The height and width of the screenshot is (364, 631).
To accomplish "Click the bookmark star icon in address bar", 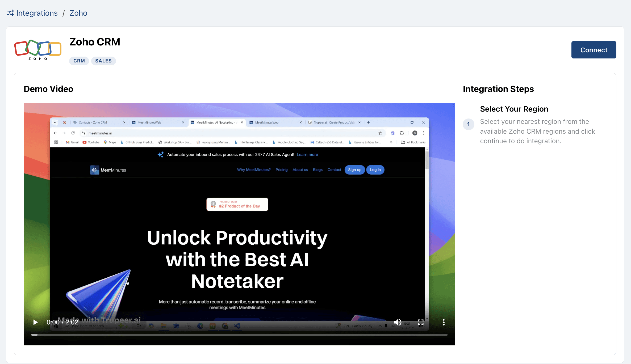I will click(380, 133).
